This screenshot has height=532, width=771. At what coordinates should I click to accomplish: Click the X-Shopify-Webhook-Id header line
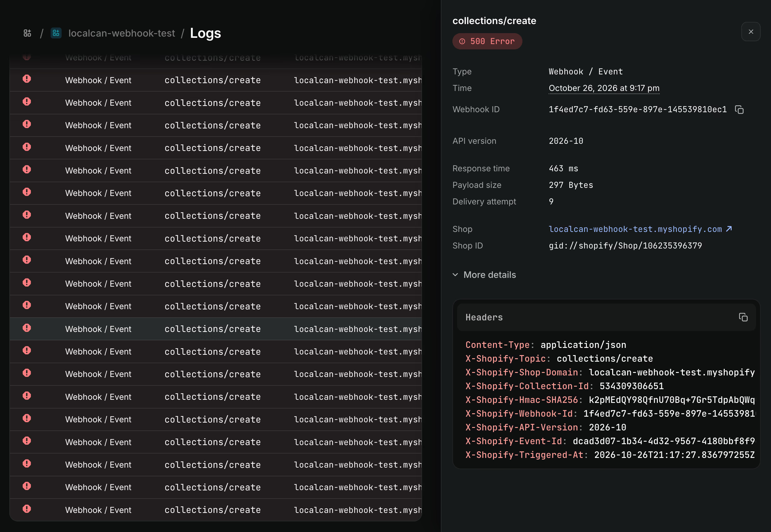coord(610,414)
